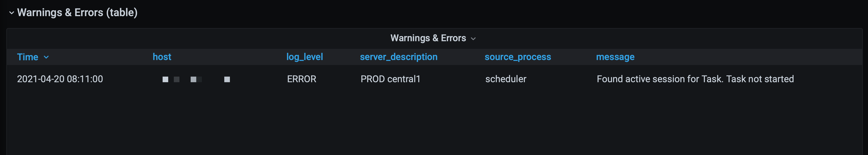The width and height of the screenshot is (868, 155).
Task: Sort the table by source_process column
Action: tap(518, 57)
